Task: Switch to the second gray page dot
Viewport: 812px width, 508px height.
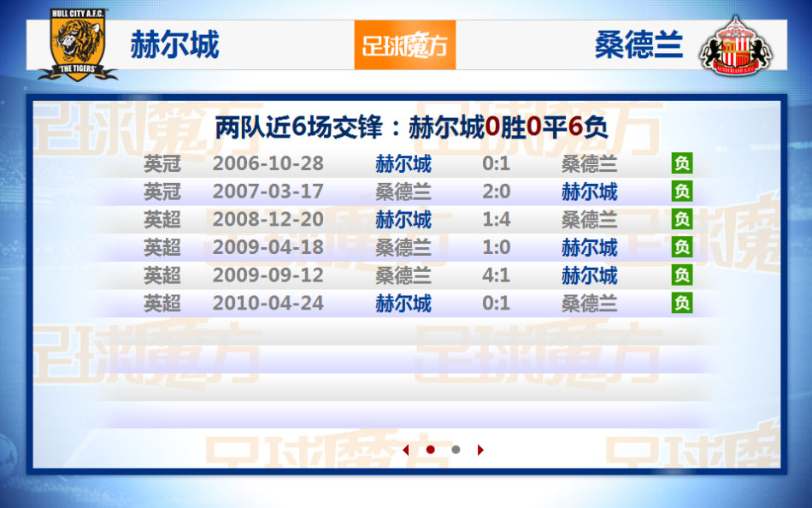Action: (456, 450)
